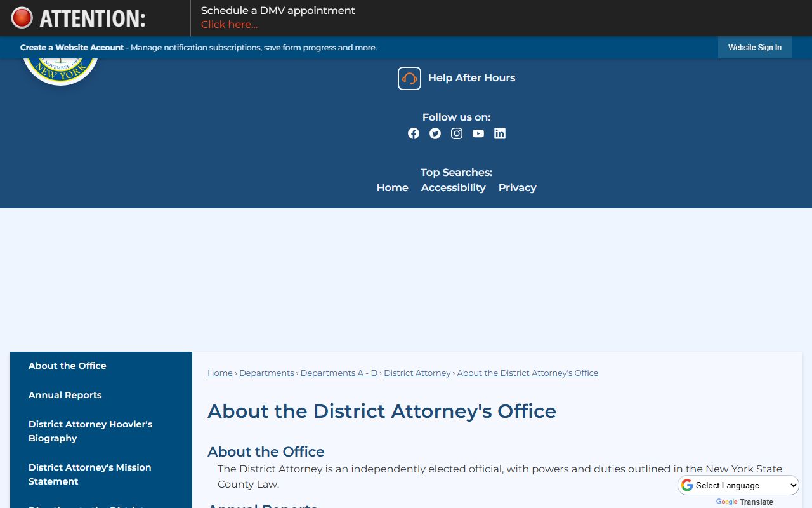Open the Twitter social icon
The image size is (812, 508).
coord(435,133)
